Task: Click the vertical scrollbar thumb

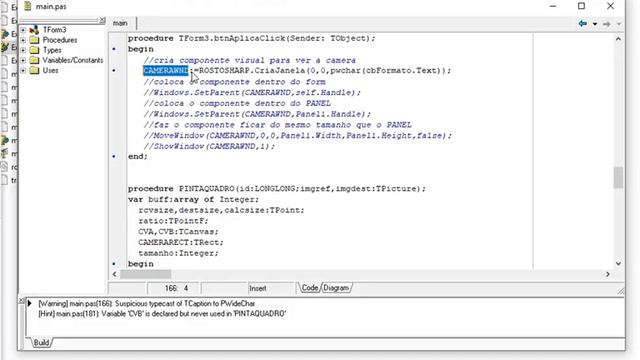Action: 618,178
